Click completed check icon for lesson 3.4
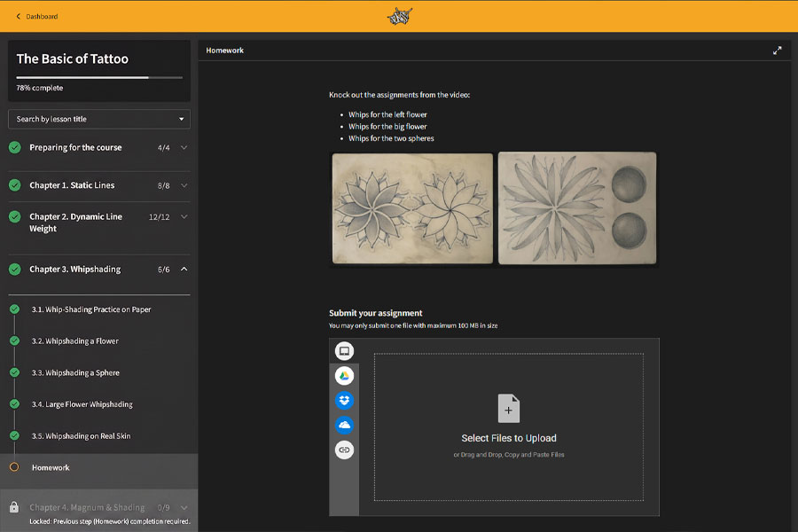The width and height of the screenshot is (798, 532). coord(15,403)
